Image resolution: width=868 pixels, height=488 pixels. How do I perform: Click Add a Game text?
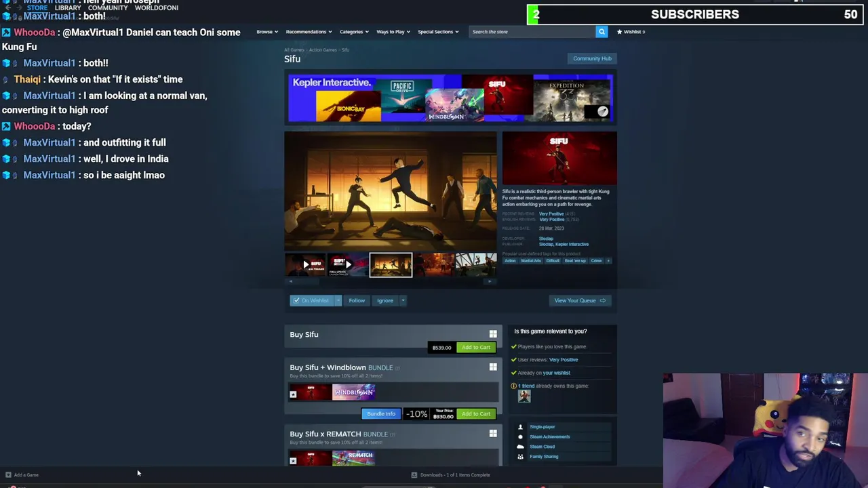pyautogui.click(x=26, y=475)
